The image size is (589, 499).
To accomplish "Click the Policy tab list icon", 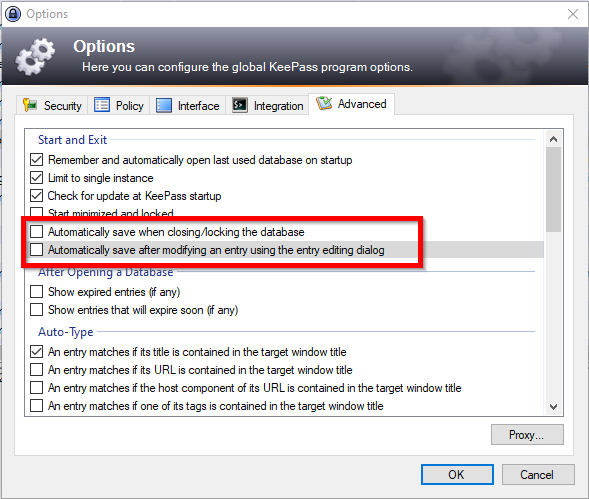I will pyautogui.click(x=102, y=105).
